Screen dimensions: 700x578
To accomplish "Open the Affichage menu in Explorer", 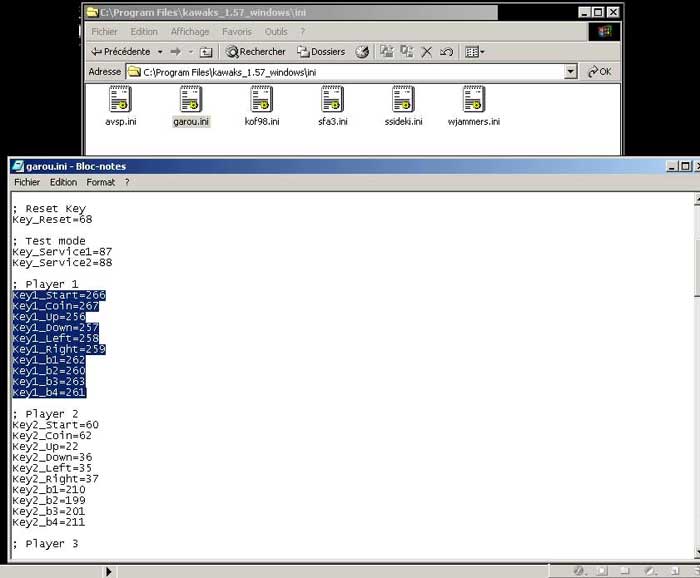I will [190, 32].
